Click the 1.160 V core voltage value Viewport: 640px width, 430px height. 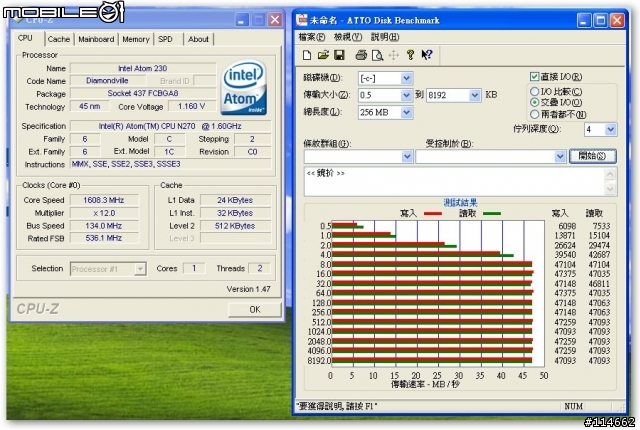[191, 106]
